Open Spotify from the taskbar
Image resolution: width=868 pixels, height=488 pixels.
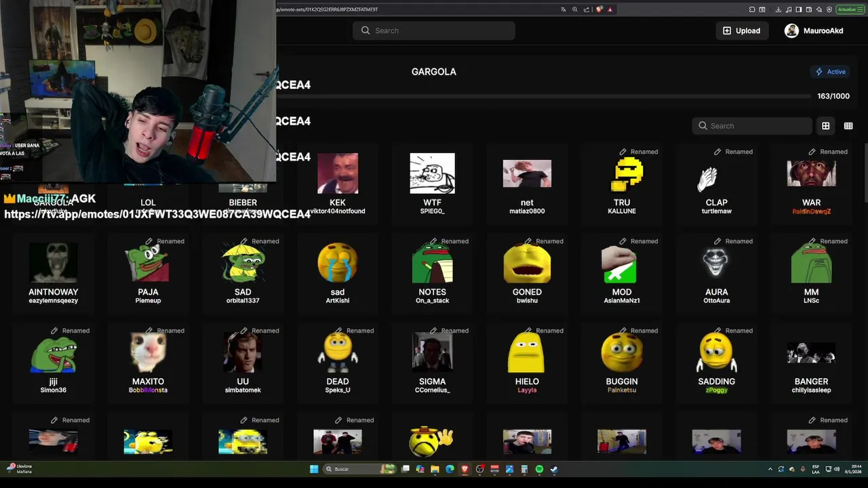(539, 469)
